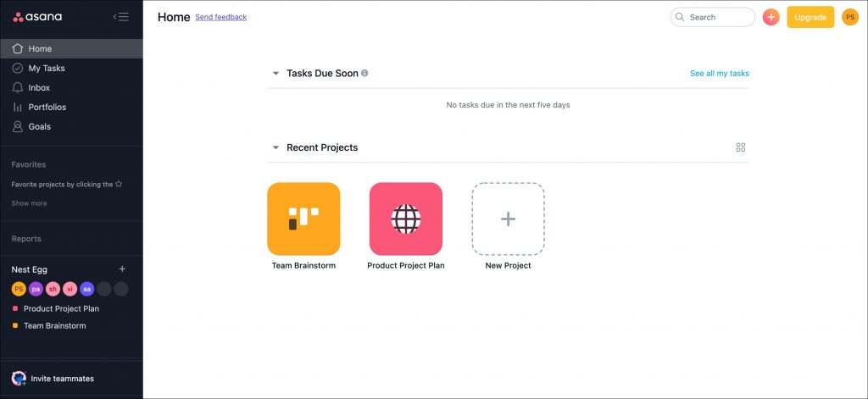
Task: Click the Home house icon
Action: pos(18,48)
